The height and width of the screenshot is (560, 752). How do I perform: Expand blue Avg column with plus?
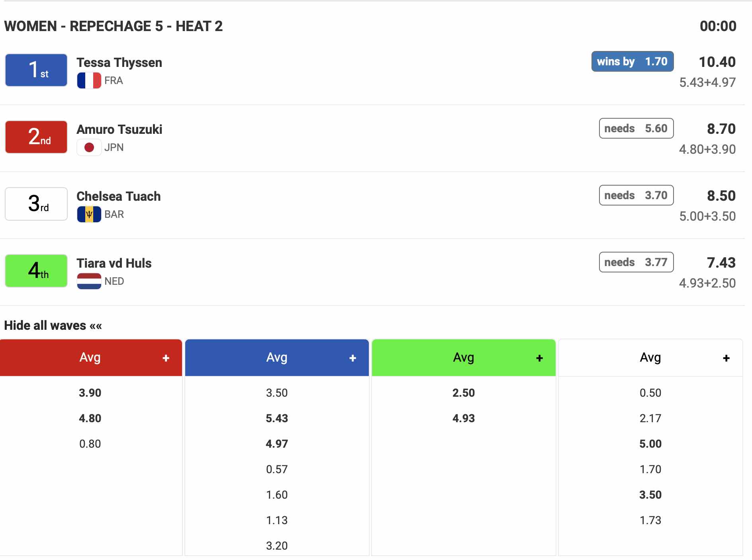point(352,358)
